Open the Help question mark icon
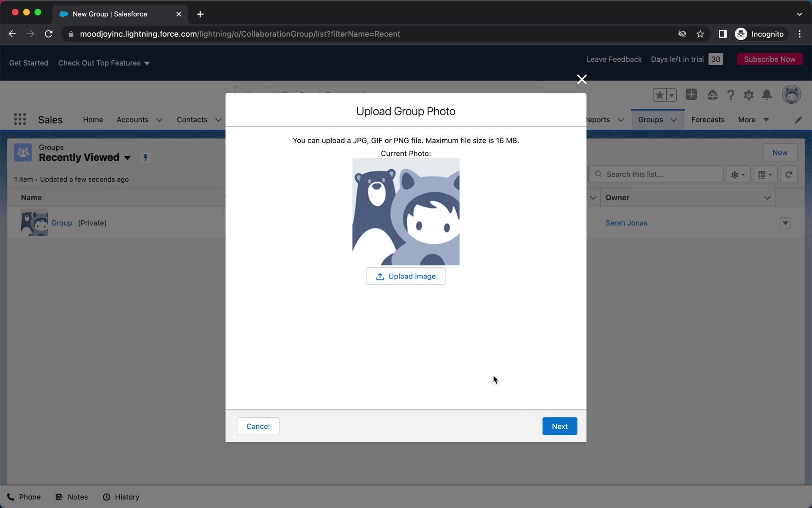The width and height of the screenshot is (812, 508). click(731, 95)
